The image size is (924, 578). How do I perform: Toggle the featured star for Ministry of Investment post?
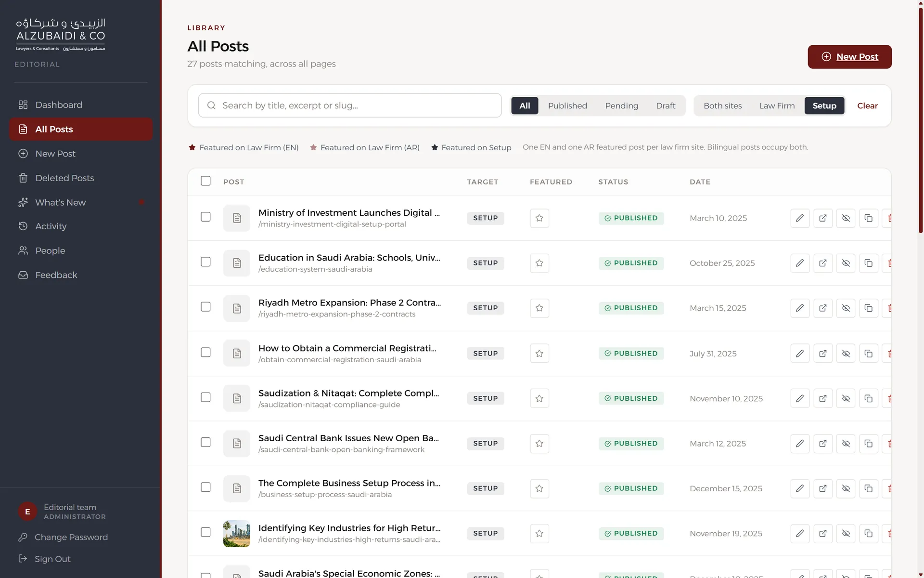[539, 218]
